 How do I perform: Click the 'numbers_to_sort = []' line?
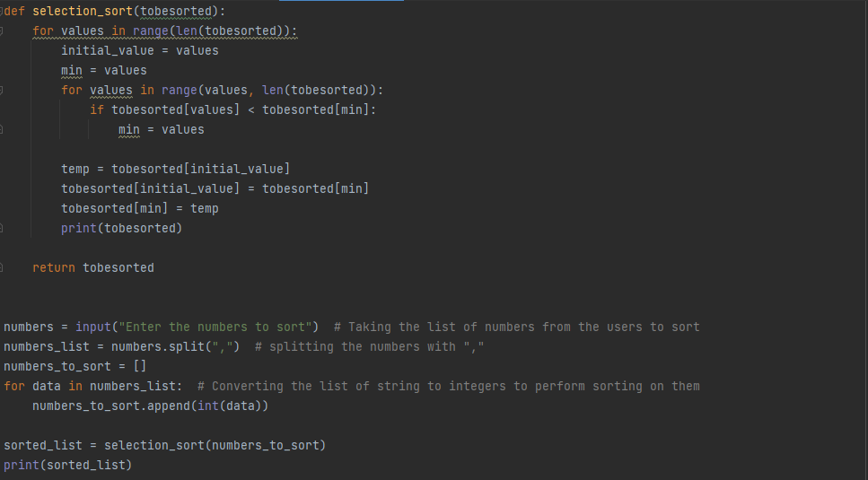pyautogui.click(x=75, y=367)
